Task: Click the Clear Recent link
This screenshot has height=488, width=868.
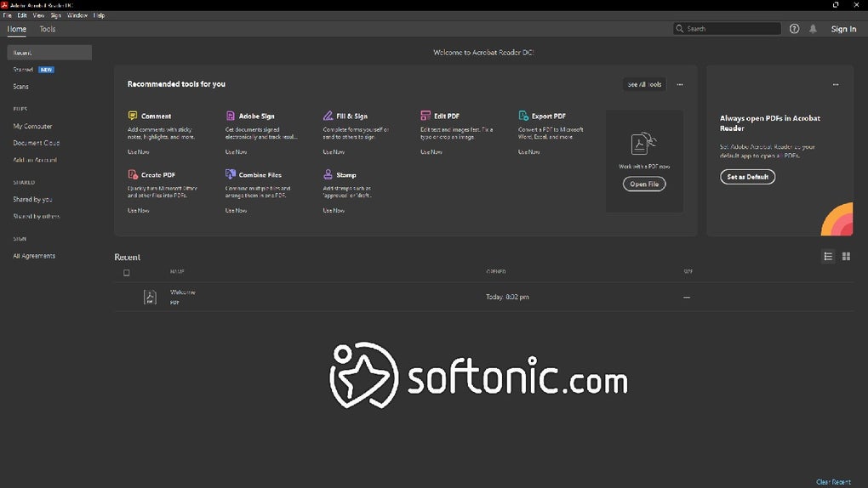Action: click(833, 481)
